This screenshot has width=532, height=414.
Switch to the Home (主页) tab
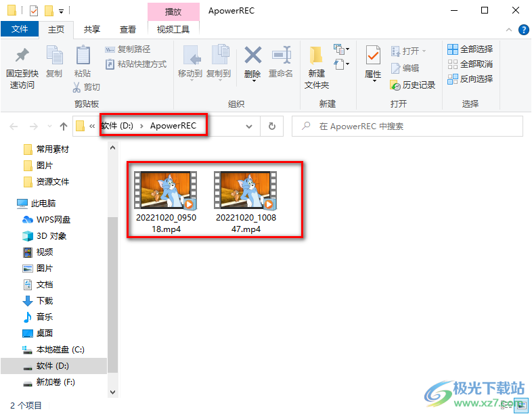pyautogui.click(x=56, y=30)
